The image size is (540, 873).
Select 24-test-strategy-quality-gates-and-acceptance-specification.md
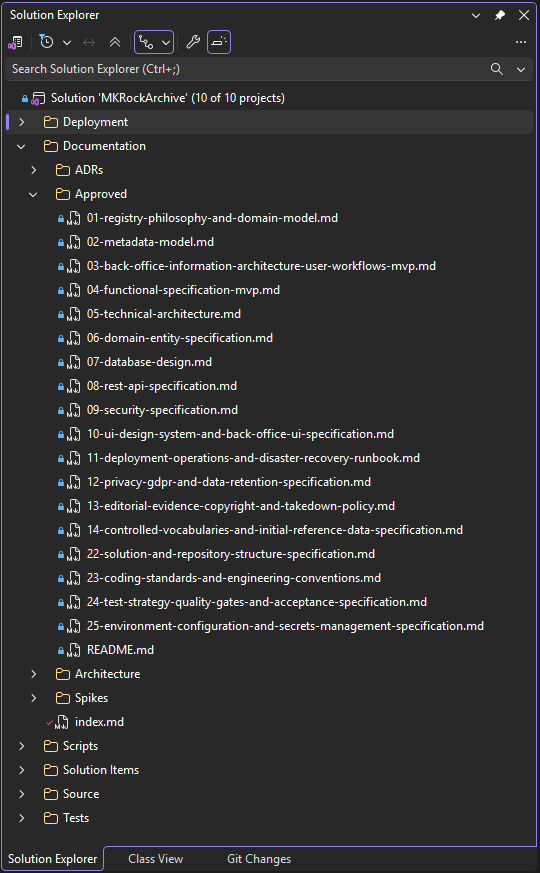(x=257, y=601)
